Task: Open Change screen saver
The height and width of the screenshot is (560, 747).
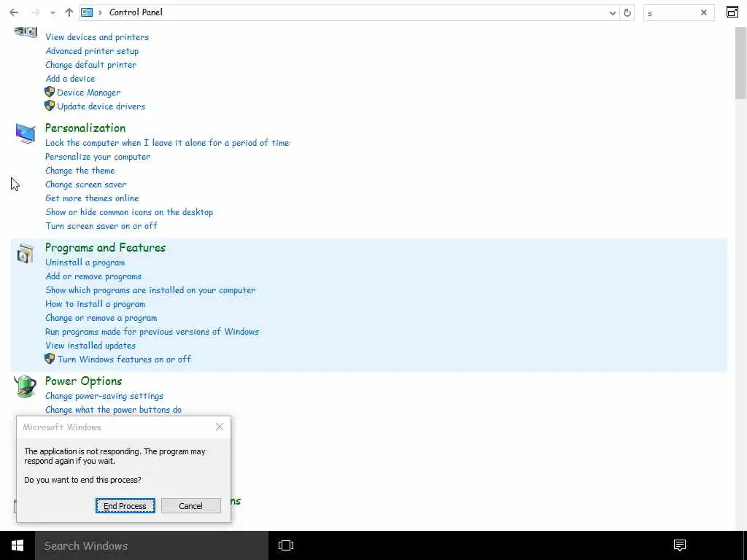Action: point(86,184)
